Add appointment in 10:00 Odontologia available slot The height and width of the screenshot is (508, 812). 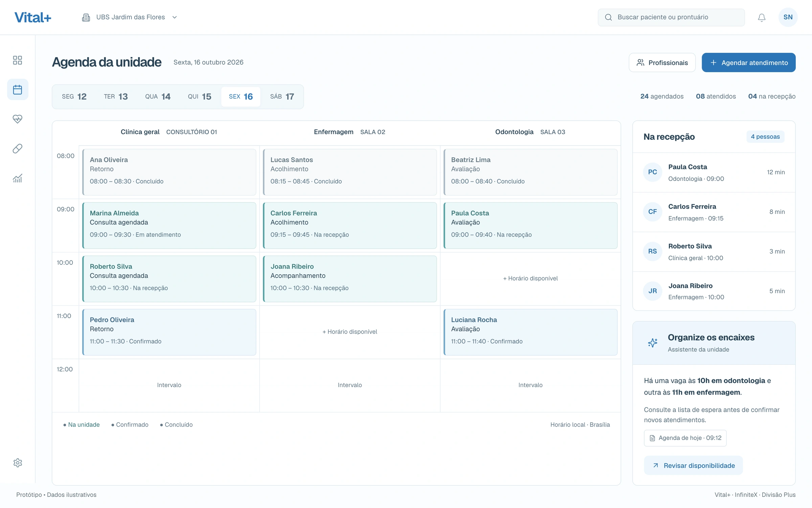[530, 278]
